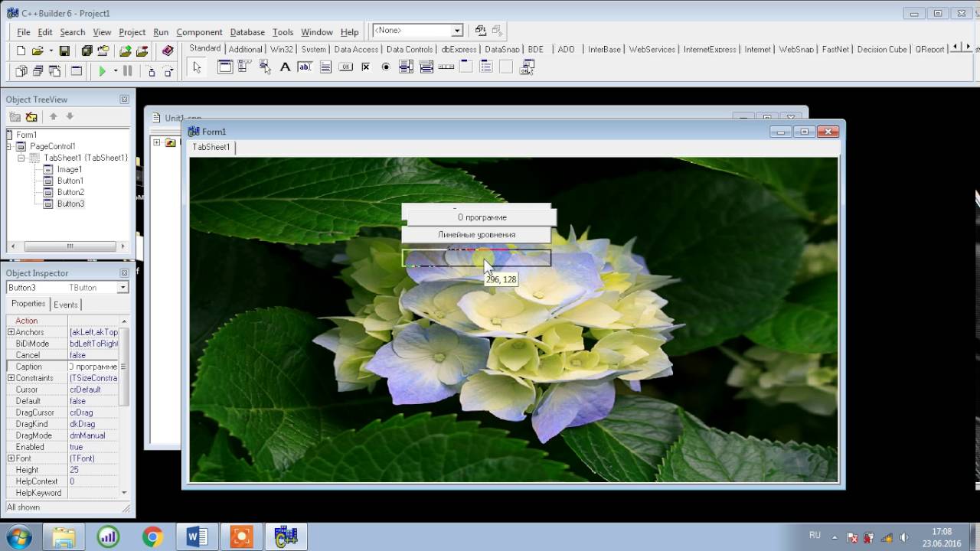Open Google Chrome from the taskbar
980x551 pixels.
[152, 537]
